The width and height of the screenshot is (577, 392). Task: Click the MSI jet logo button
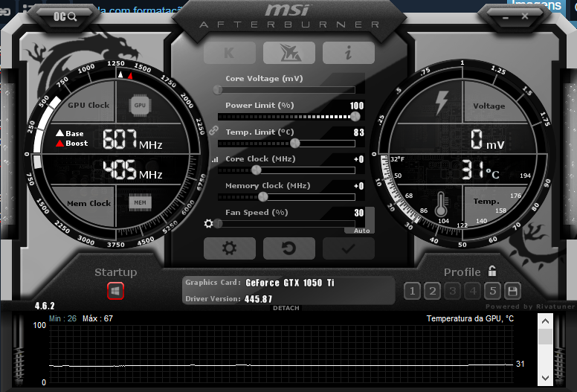click(x=289, y=53)
